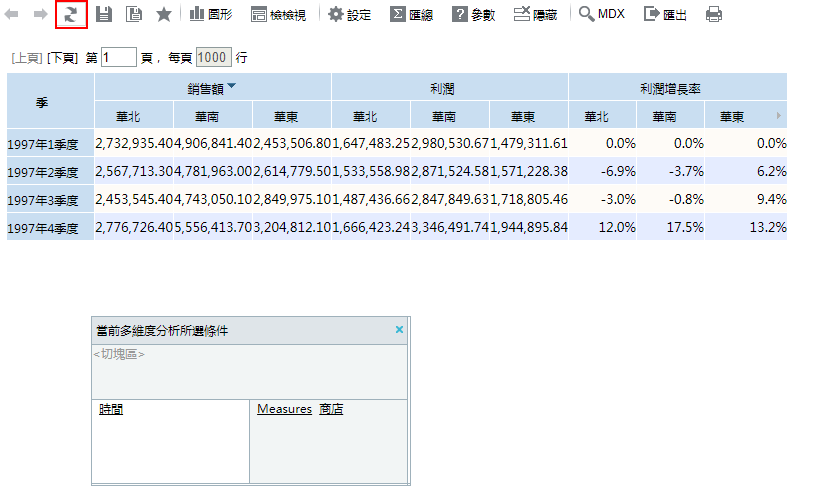
Task: Click the 匯總 summary button
Action: [x=411, y=15]
